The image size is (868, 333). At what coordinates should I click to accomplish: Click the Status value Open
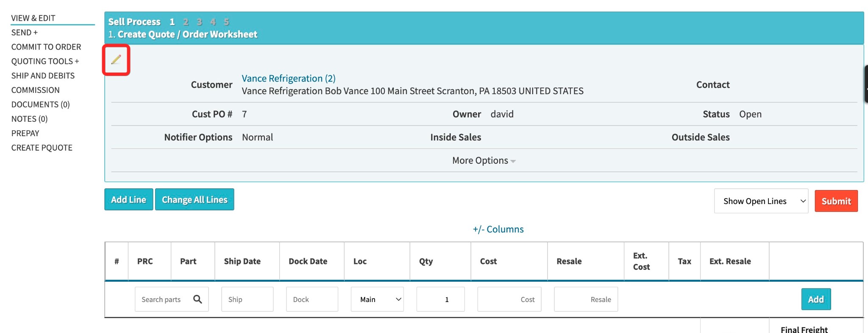point(751,114)
